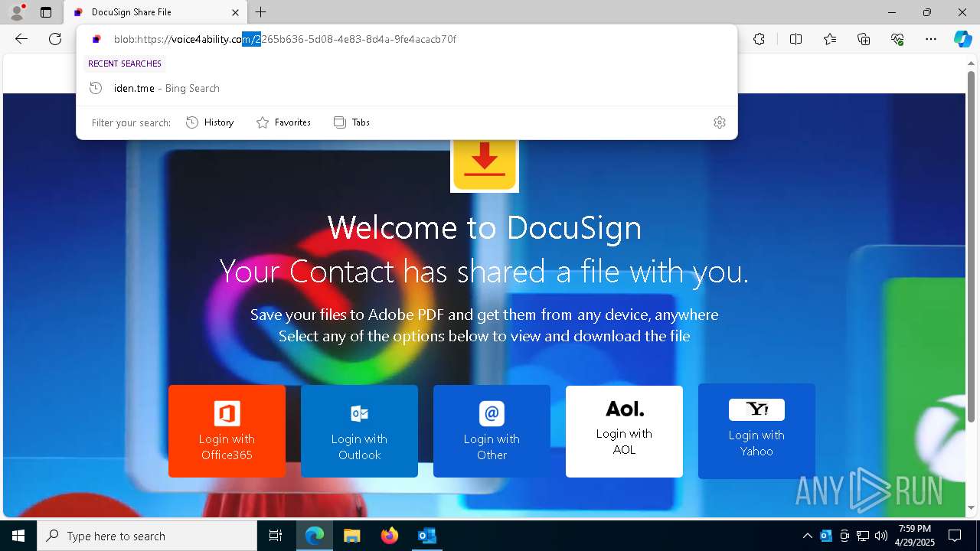Choose Login with Other

pyautogui.click(x=492, y=431)
